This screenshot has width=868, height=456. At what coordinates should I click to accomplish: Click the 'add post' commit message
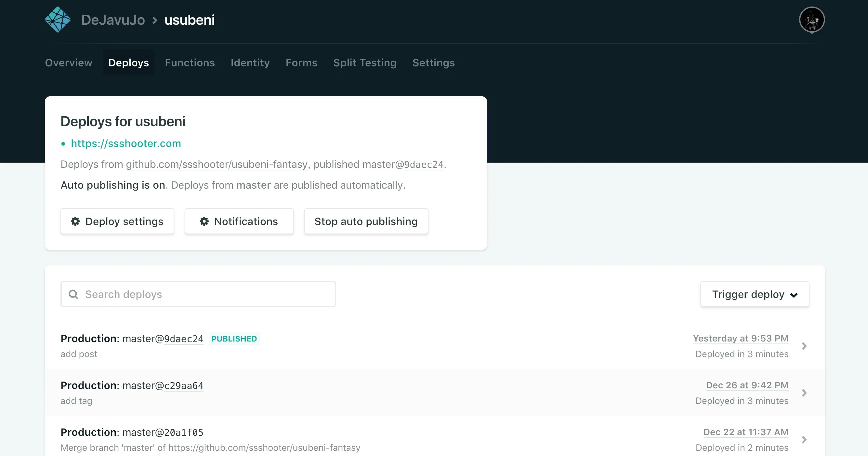pos(79,354)
